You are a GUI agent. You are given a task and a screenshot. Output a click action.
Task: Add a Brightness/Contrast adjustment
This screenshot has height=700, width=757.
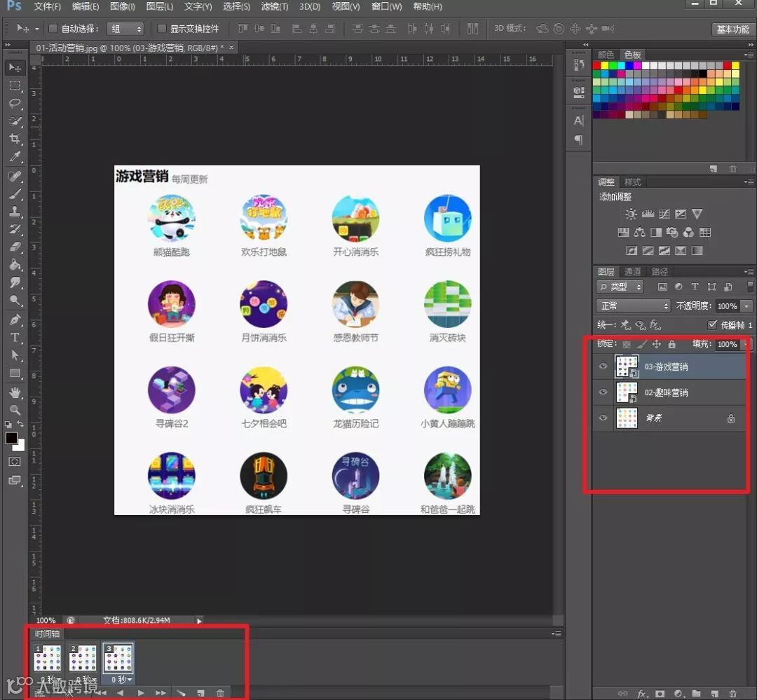pyautogui.click(x=631, y=214)
